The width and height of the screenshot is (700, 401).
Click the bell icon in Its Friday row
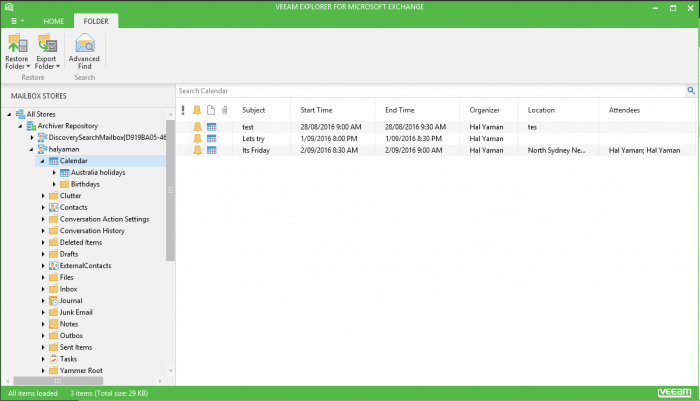[197, 150]
